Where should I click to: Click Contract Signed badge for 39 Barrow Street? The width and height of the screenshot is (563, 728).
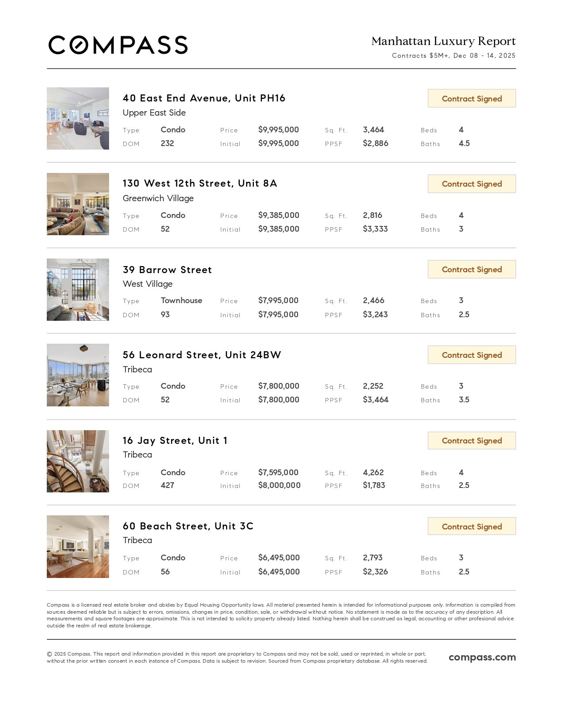pos(472,270)
